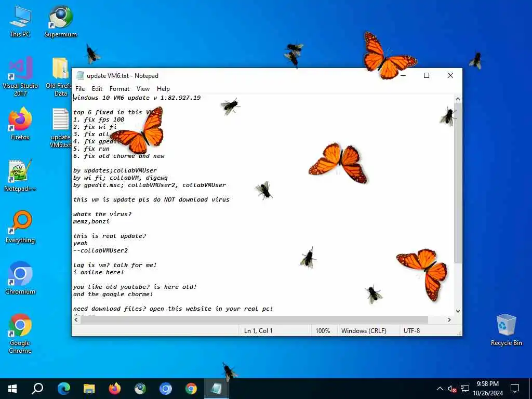Image resolution: width=532 pixels, height=399 pixels.
Task: Click 'UTF-8' encoding status entry
Action: pos(411,330)
